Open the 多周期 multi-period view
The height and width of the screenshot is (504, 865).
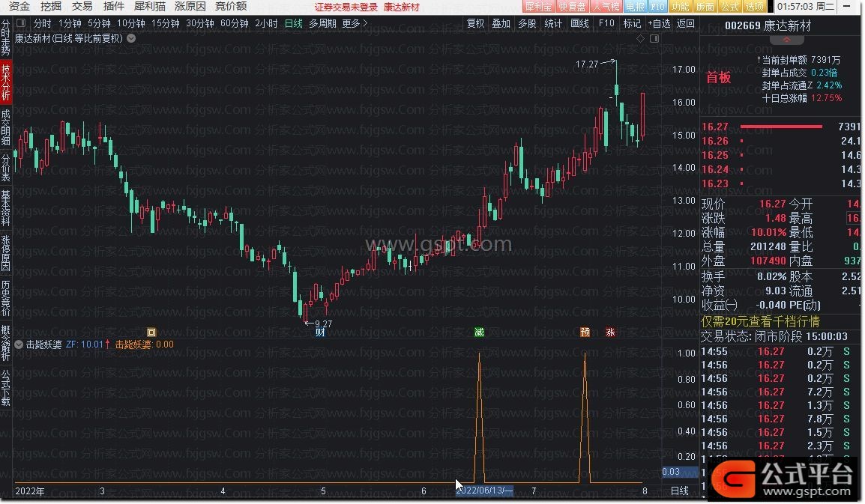point(323,23)
